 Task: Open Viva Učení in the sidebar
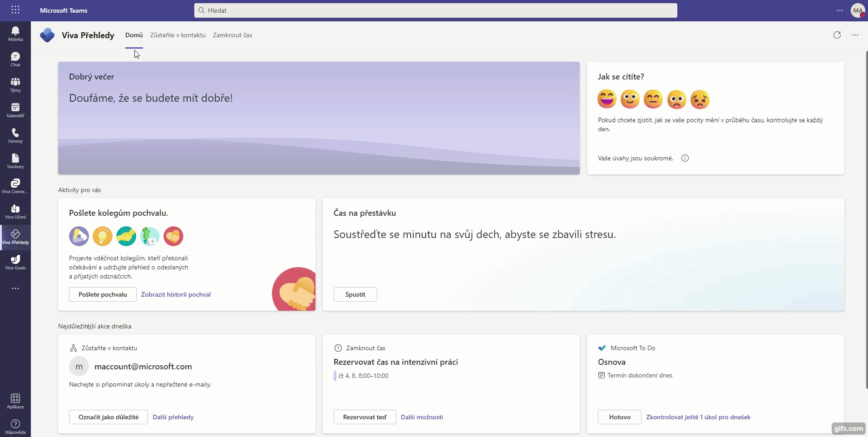[15, 211]
